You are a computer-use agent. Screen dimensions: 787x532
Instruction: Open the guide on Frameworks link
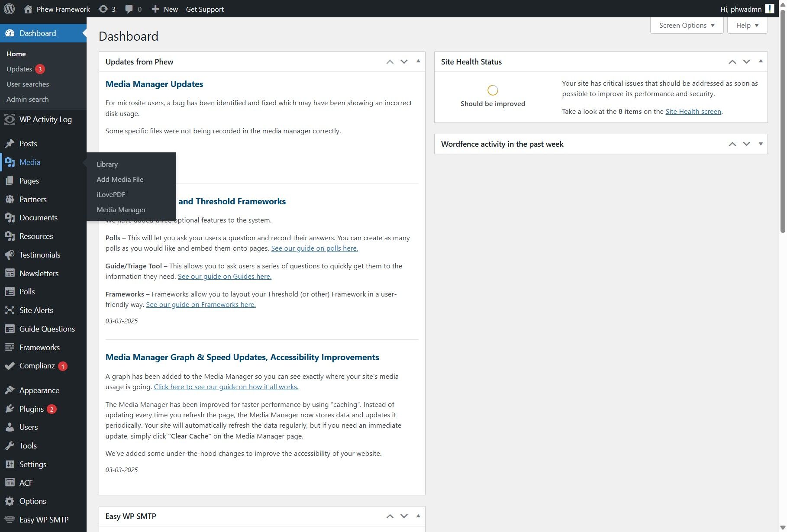point(201,305)
